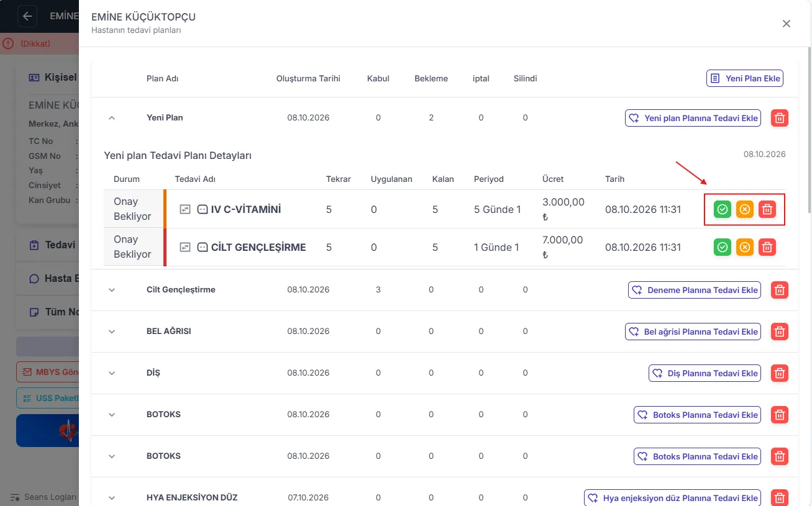Viewport: 812px width, 506px height.
Task: Approve the CİLT GENÇLEŞİRME treatment with green check
Action: click(x=722, y=247)
